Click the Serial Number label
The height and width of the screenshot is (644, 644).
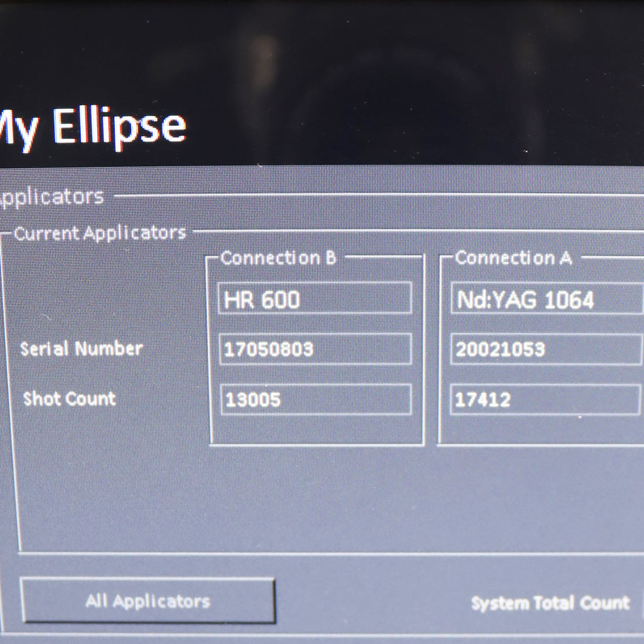(x=82, y=349)
